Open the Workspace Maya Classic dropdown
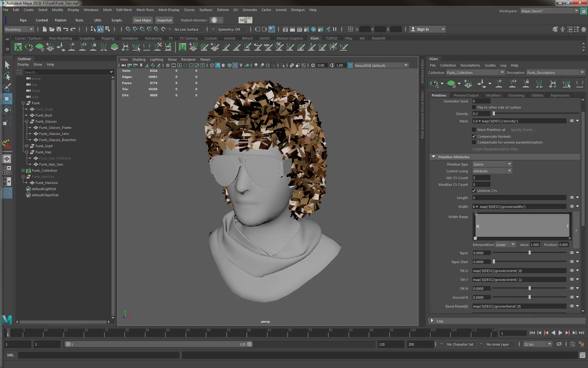 tap(549, 11)
